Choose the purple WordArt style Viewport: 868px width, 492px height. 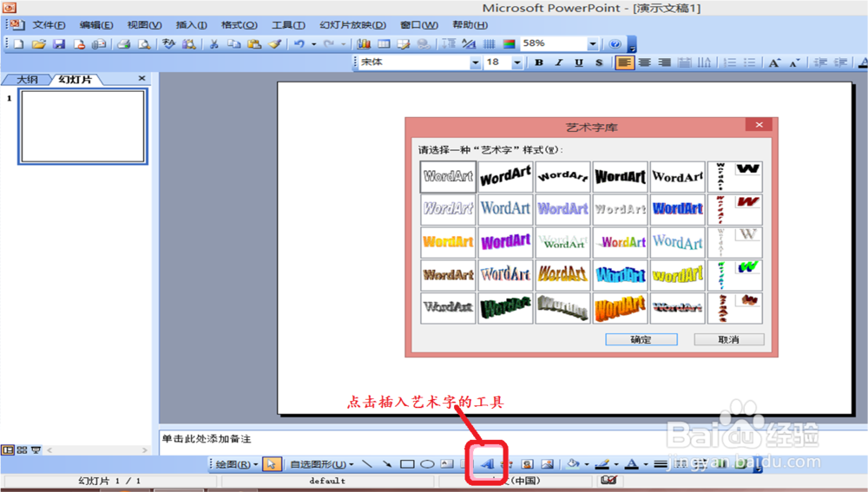pyautogui.click(x=505, y=242)
